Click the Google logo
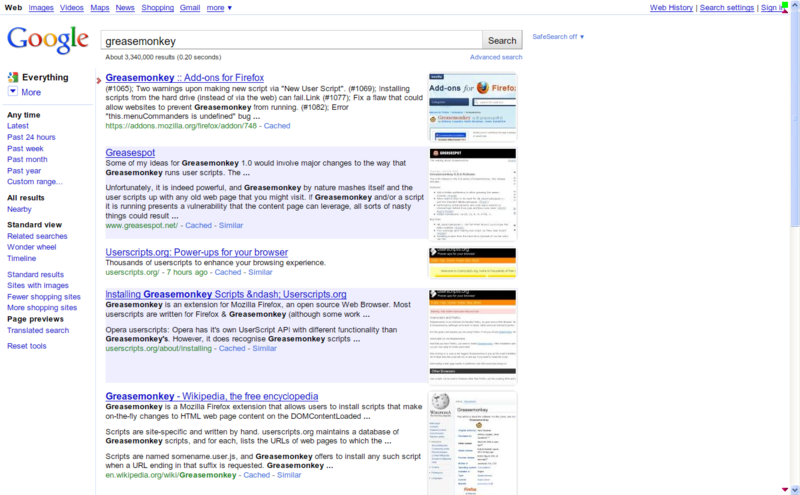Screen dimensions: 800x495 (47, 40)
